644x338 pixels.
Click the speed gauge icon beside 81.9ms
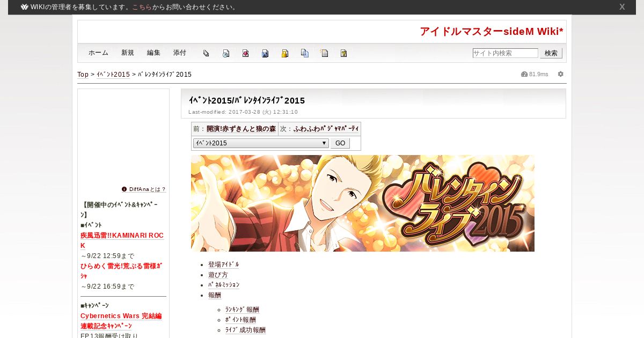(524, 74)
